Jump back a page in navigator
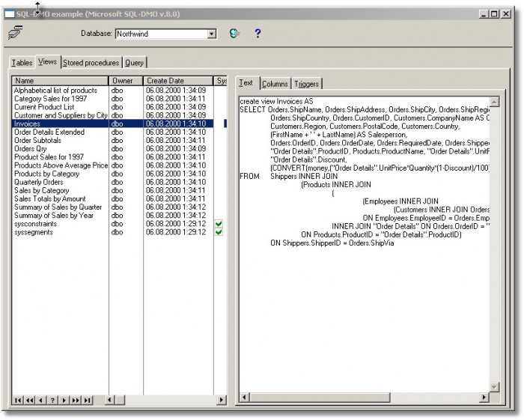The image size is (524, 420). [30, 400]
